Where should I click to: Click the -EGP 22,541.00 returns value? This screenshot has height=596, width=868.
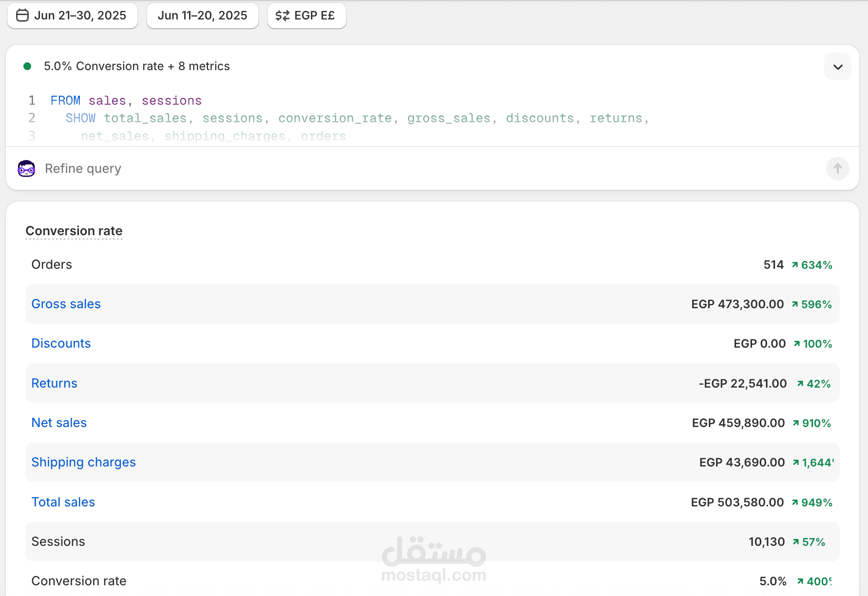743,384
